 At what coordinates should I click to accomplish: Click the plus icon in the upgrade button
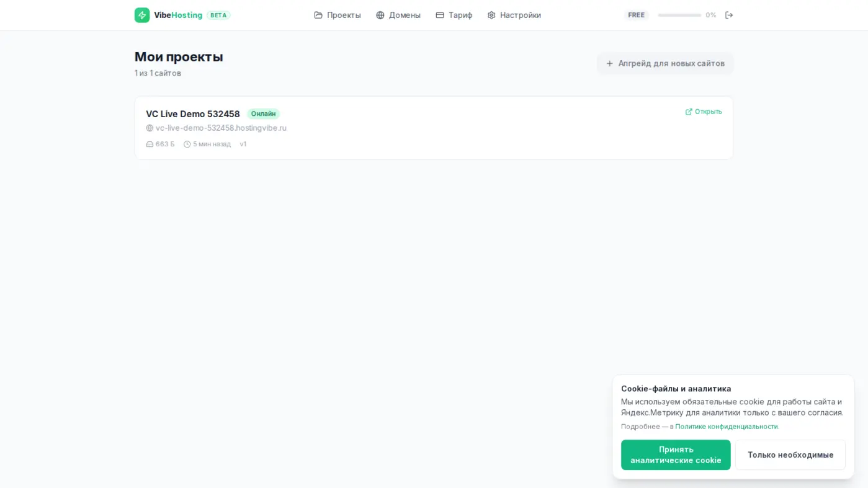pos(610,63)
